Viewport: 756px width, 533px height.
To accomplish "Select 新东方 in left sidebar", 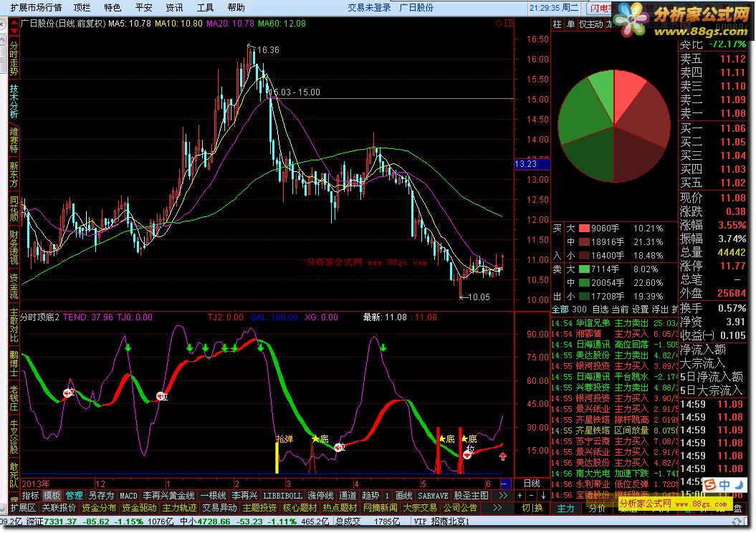I will [14, 175].
